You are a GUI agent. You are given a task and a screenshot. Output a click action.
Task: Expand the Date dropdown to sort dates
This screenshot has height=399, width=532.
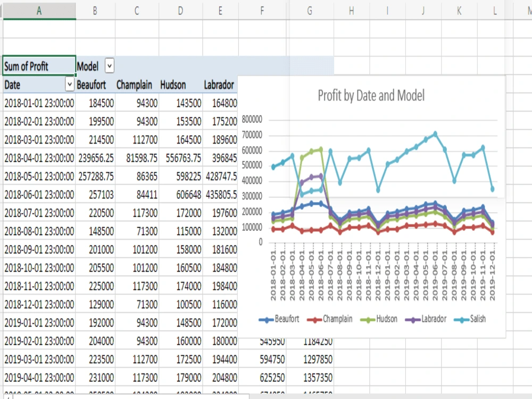pos(70,85)
